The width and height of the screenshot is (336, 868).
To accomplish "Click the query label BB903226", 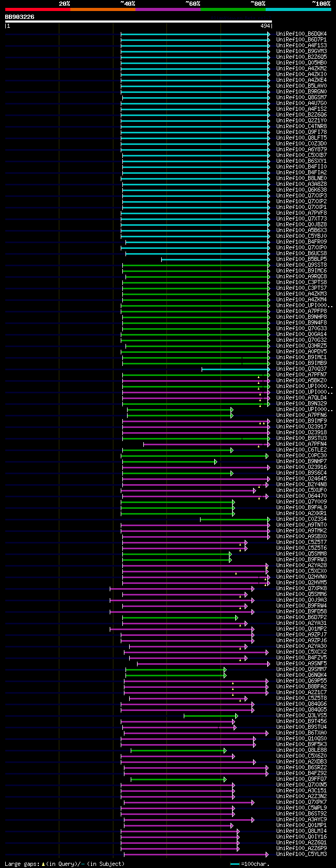I will (20, 17).
